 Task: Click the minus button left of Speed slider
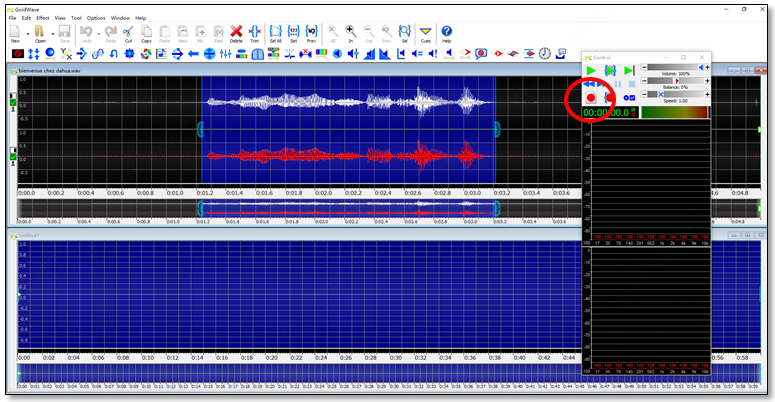(x=644, y=94)
